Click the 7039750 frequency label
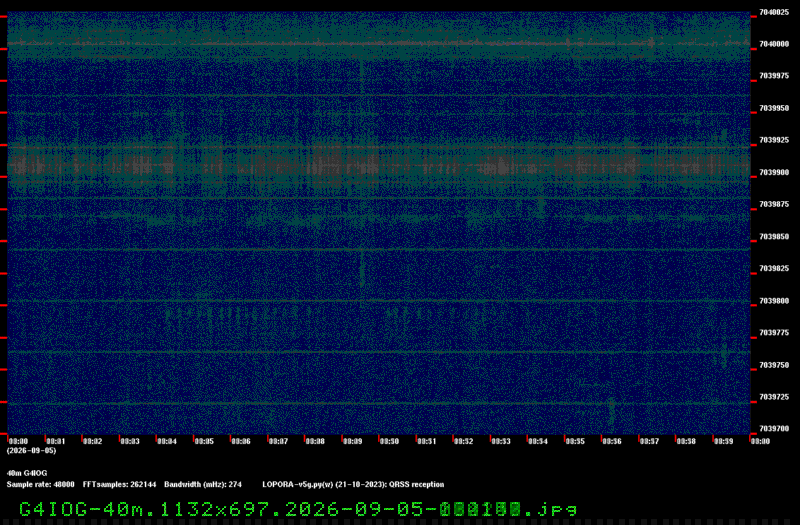 tap(773, 365)
